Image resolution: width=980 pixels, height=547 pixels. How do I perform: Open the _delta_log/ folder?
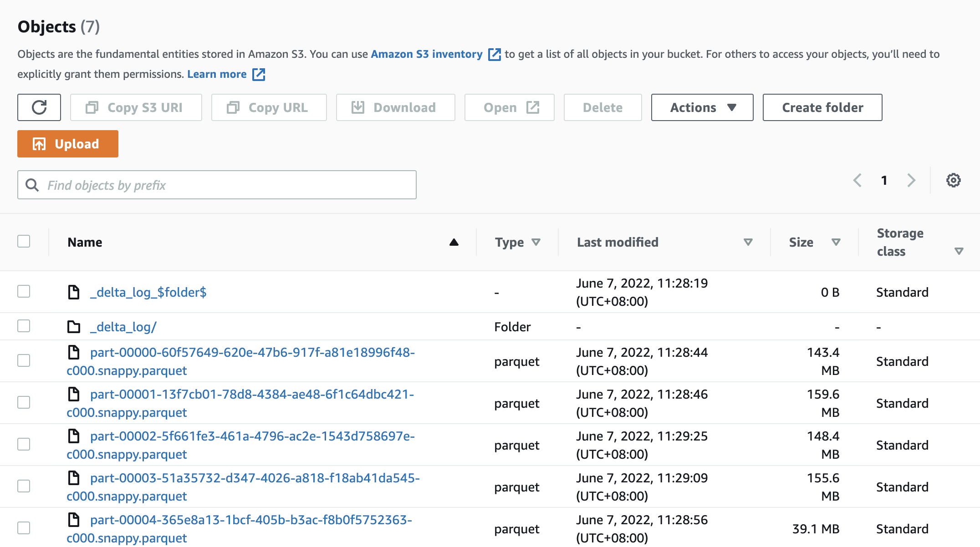point(122,326)
